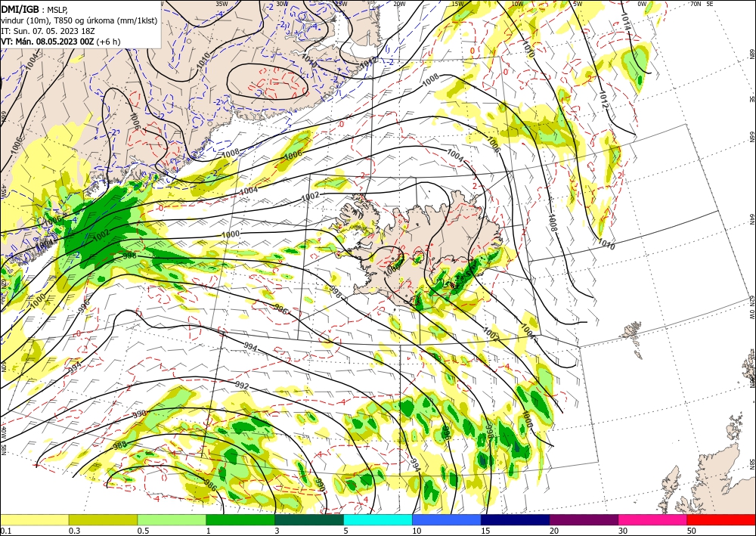Click the 'VT: Mán. 08.05.2023 00Z' text

pos(48,42)
